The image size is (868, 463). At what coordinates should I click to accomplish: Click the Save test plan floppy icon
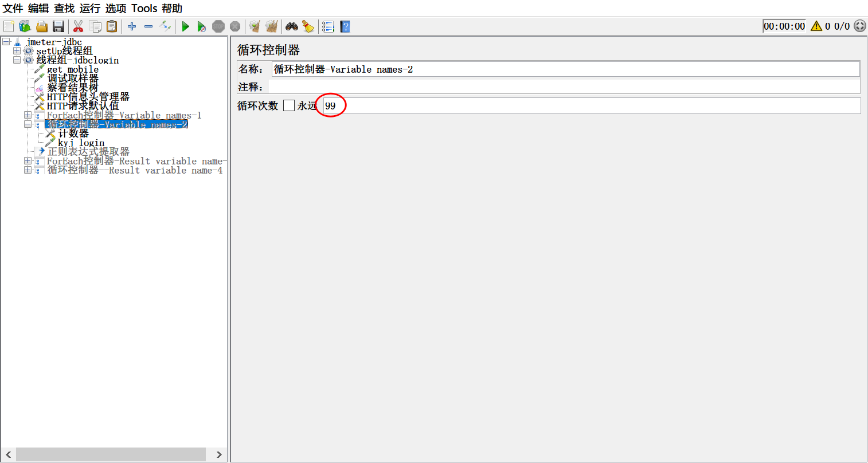pos(58,26)
